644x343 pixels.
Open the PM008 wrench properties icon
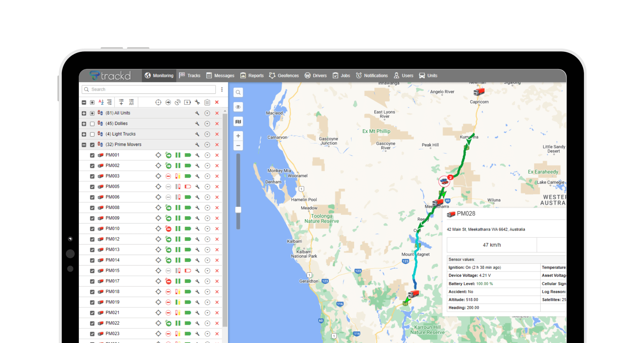click(197, 208)
